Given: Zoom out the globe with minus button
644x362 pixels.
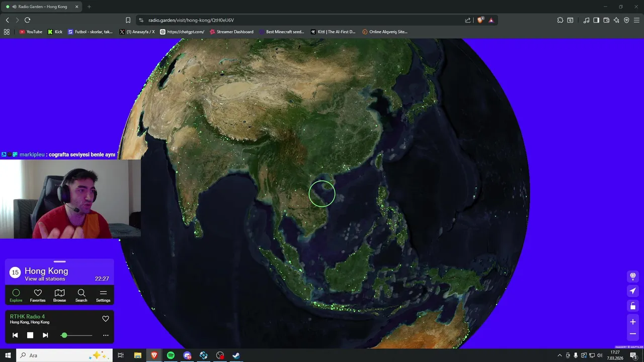Looking at the screenshot, I should coord(633,334).
